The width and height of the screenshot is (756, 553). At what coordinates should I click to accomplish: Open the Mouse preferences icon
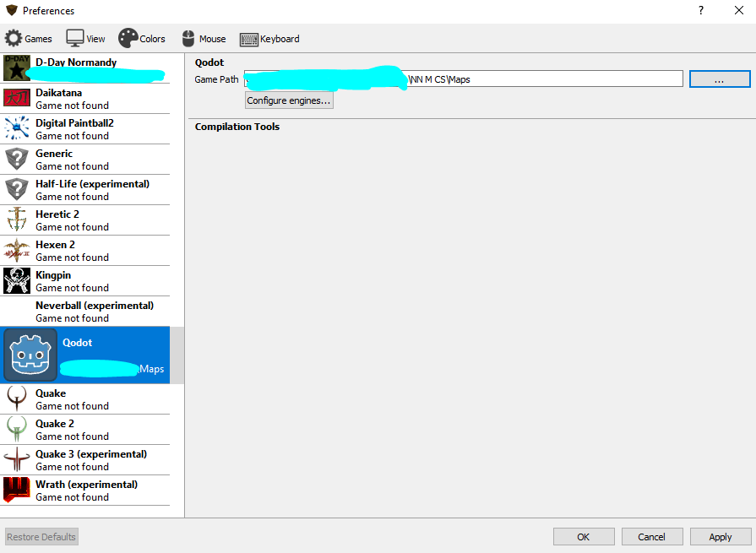point(188,39)
